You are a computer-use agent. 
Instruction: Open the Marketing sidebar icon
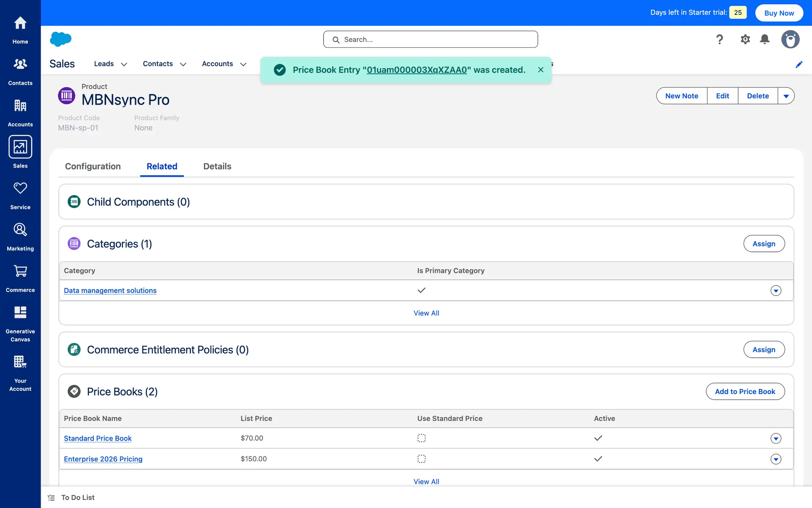pos(20,230)
